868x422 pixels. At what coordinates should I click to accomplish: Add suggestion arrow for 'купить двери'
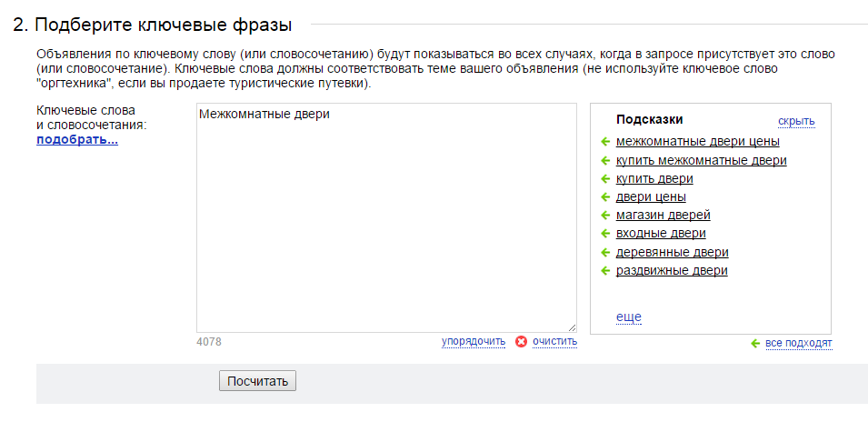tap(605, 179)
